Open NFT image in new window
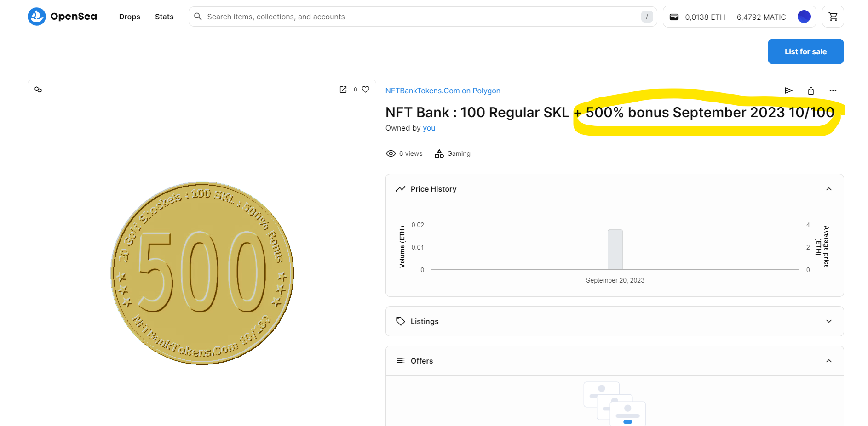Image resolution: width=868 pixels, height=426 pixels. pyautogui.click(x=343, y=90)
